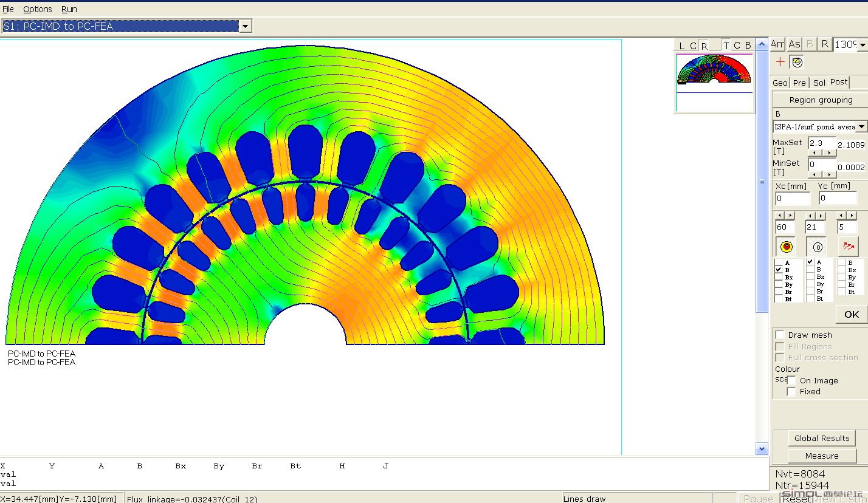
Task: Switch to the Geo tab
Action: (x=780, y=83)
